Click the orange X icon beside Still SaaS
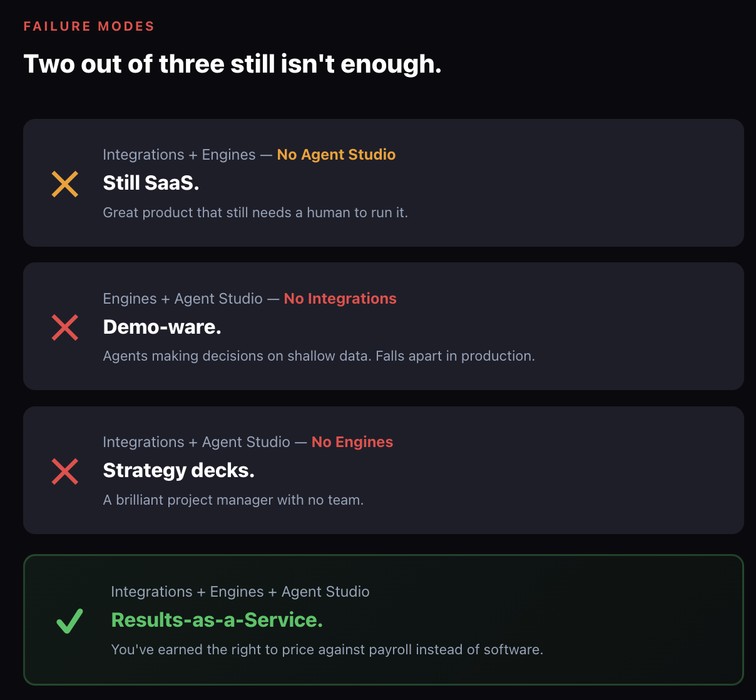The width and height of the screenshot is (756, 700). coord(65,184)
